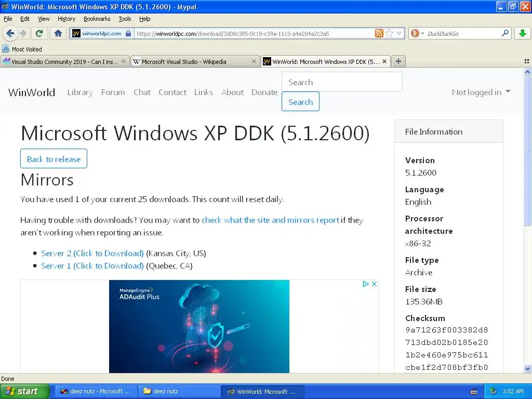This screenshot has height=399, width=532.
Task: Click the WinWorld Mypal taskbar button
Action: click(263, 391)
